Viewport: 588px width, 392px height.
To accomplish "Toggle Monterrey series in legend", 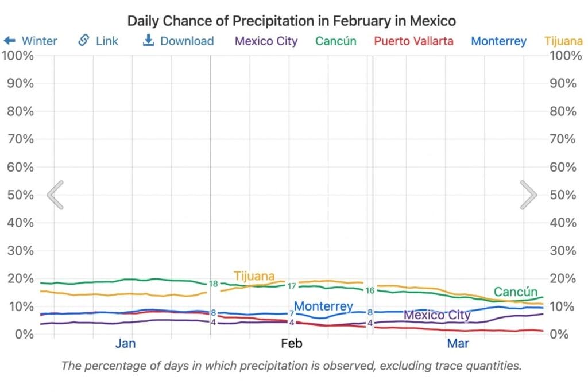I will [x=498, y=41].
